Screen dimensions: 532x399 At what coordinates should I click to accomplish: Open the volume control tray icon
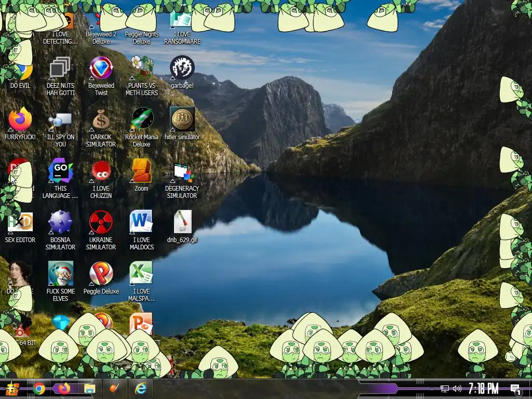click(457, 389)
